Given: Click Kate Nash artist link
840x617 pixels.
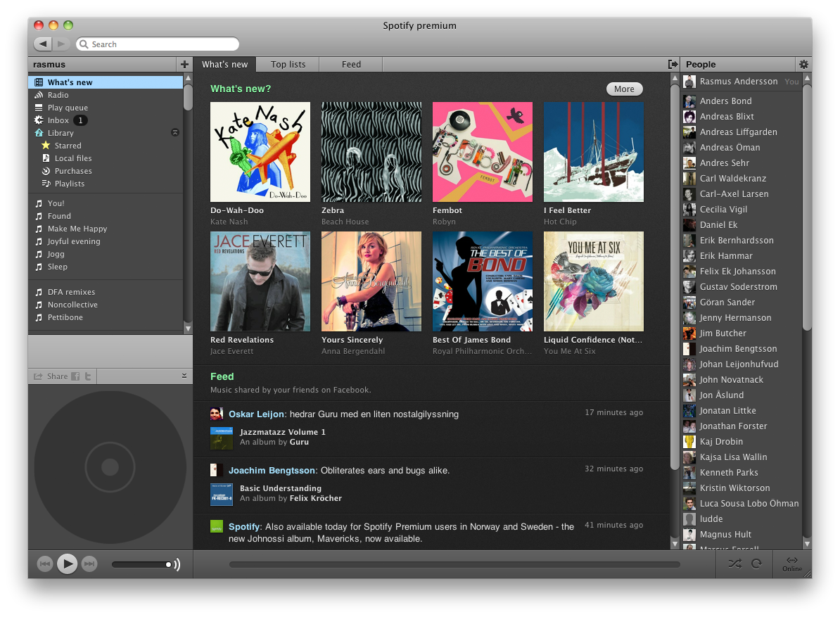Looking at the screenshot, I should [x=229, y=222].
